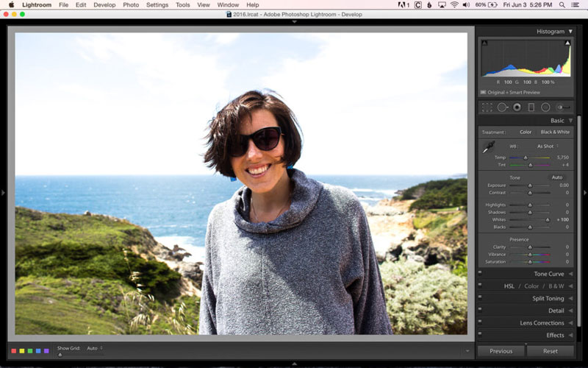Select the Adjustment Brush tool

pos(564,107)
